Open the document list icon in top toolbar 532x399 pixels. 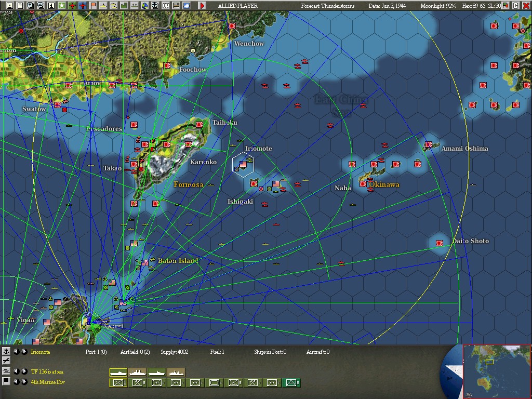click(x=20, y=5)
